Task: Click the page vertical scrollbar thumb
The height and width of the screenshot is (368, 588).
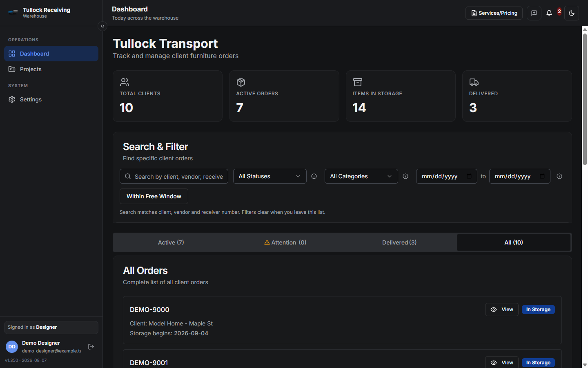Action: pyautogui.click(x=585, y=99)
